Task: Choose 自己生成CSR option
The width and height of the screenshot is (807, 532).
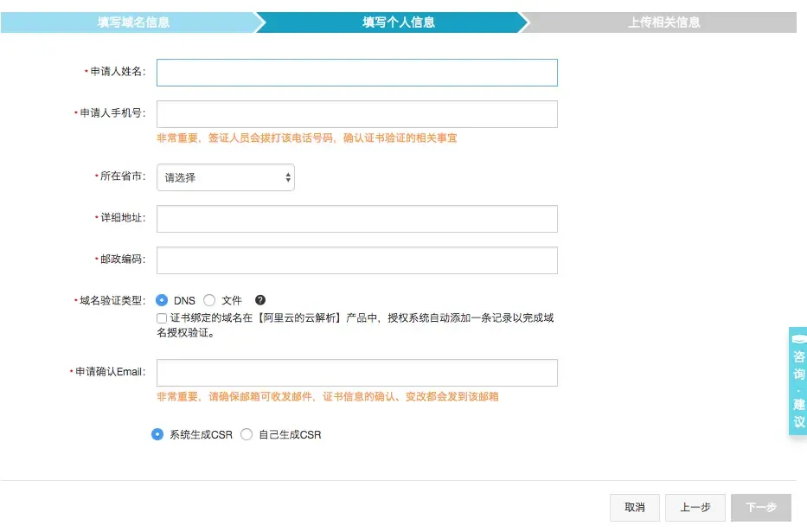Action: [247, 435]
